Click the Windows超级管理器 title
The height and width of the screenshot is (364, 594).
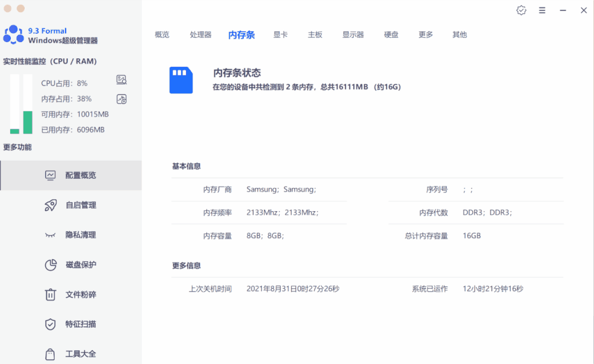coord(63,40)
